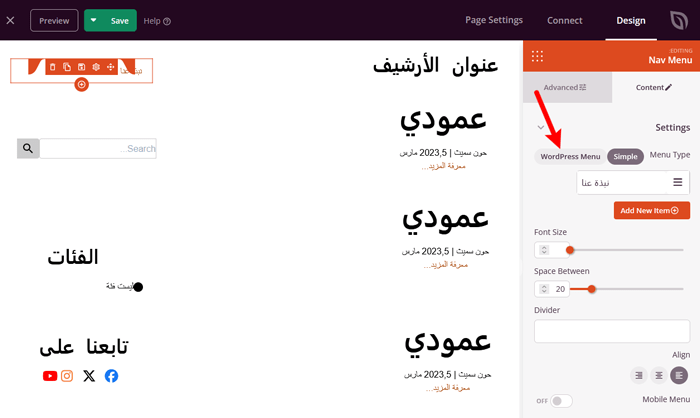Select WordPress Menu type
Viewport: 700px width, 418px height.
[x=570, y=156]
